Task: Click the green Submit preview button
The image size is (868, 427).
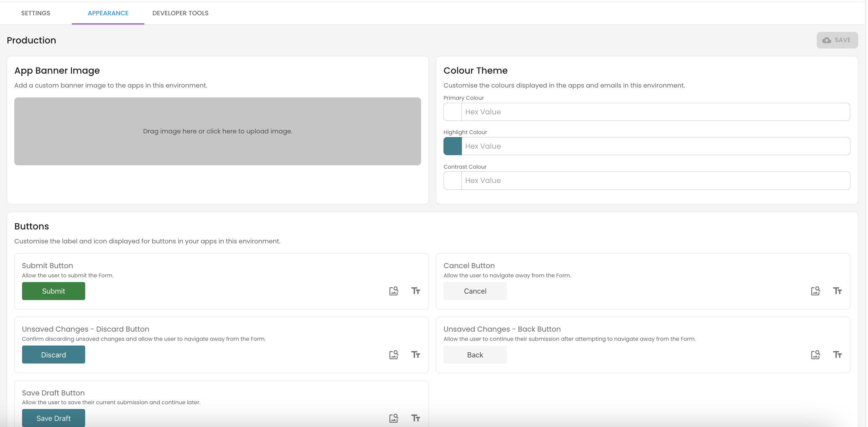Action: (x=54, y=291)
